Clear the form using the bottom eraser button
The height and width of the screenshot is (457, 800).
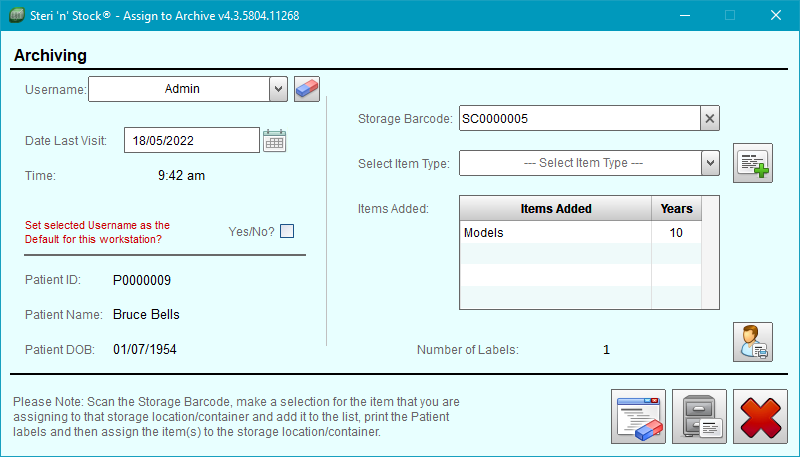638,417
